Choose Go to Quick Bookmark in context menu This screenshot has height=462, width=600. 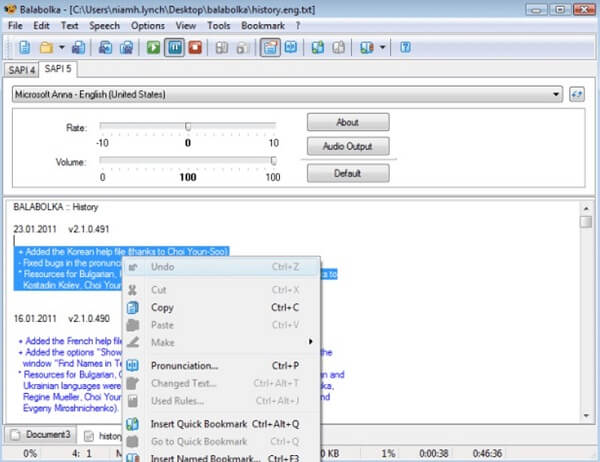pyautogui.click(x=221, y=442)
